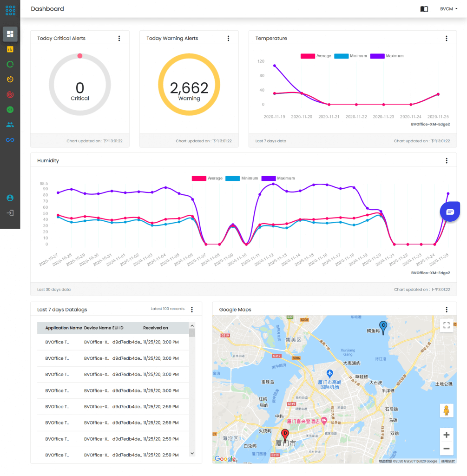This screenshot has width=467, height=476.
Task: Open the yellow analytics bar-chart sidebar icon
Action: (x=10, y=49)
